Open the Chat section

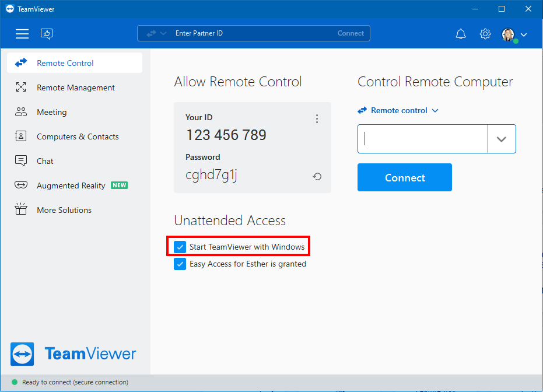pos(75,161)
